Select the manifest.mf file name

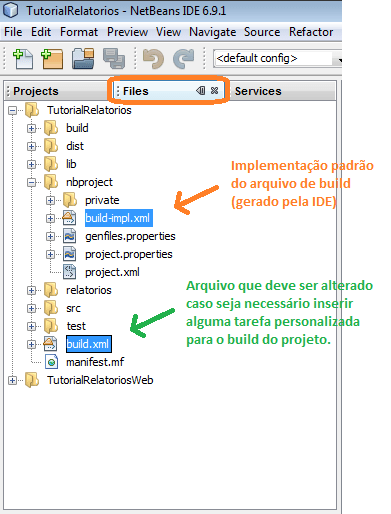tap(95, 362)
